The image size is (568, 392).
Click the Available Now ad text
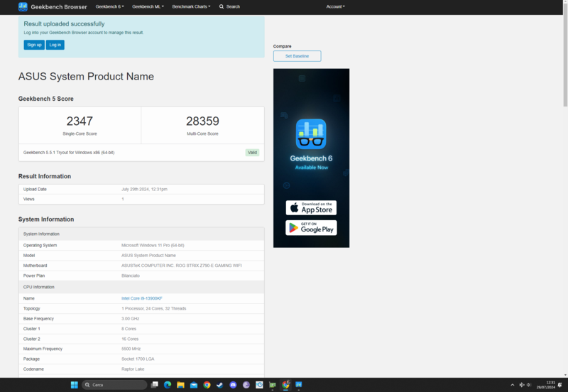pyautogui.click(x=312, y=168)
